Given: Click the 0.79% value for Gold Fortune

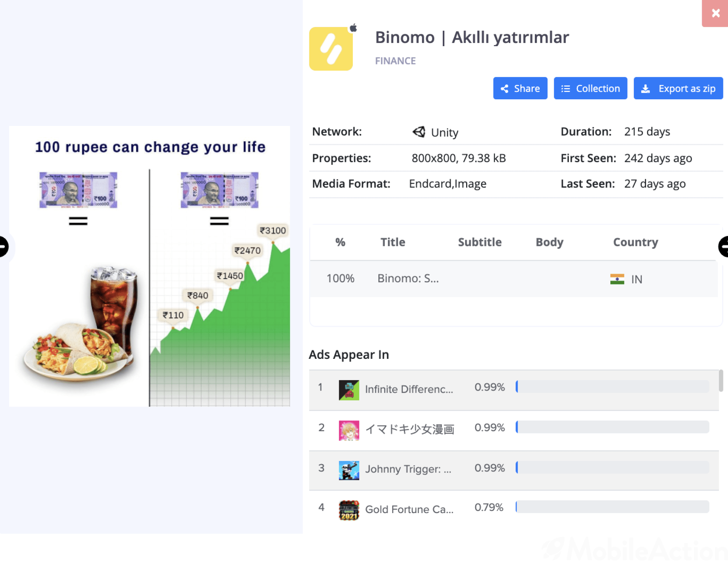Looking at the screenshot, I should [x=489, y=507].
